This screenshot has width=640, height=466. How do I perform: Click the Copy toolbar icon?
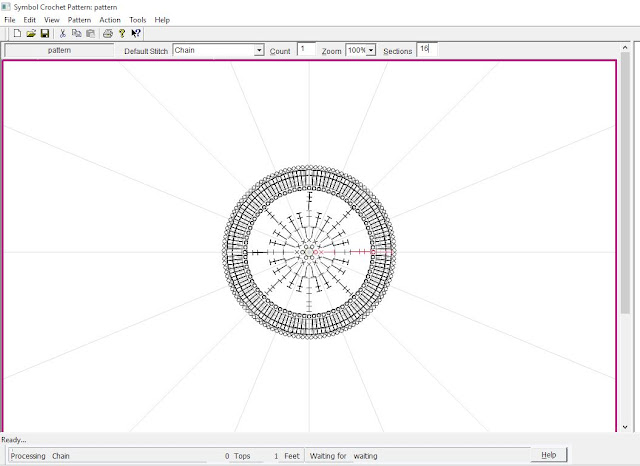point(76,33)
